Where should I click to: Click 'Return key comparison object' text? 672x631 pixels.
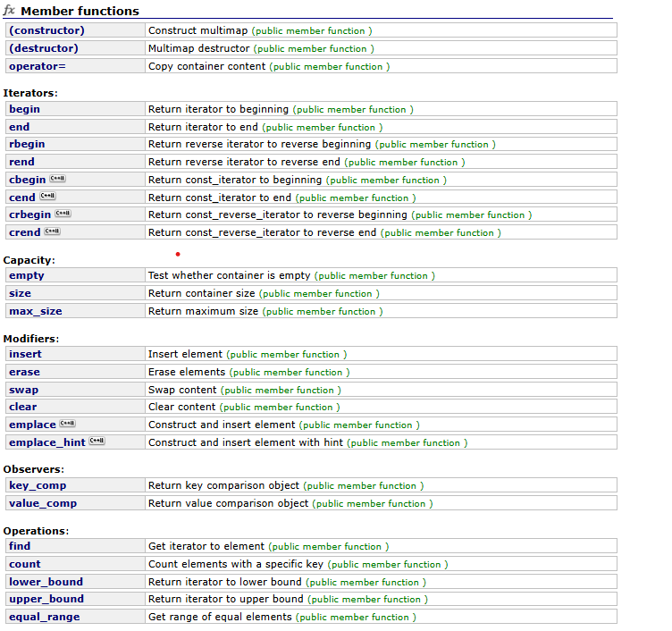(x=223, y=485)
